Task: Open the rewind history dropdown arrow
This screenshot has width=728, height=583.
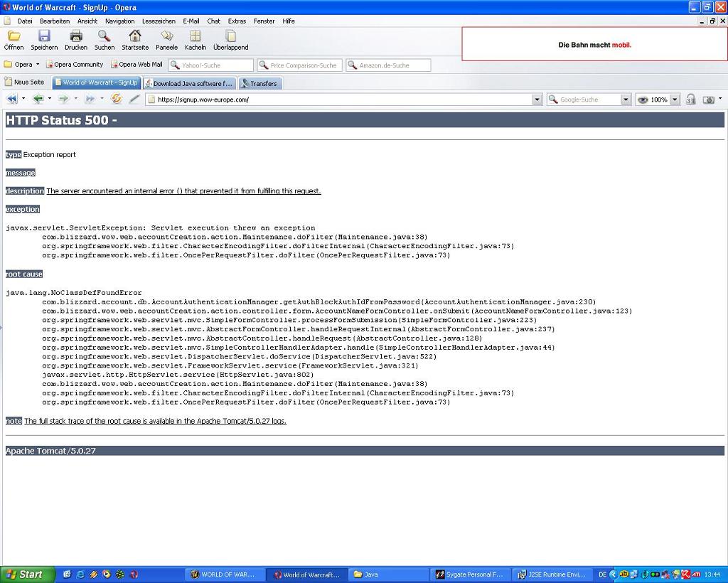Action: coord(23,99)
